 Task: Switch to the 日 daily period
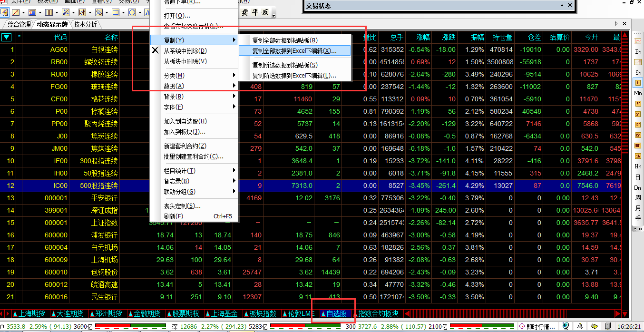pos(638,177)
